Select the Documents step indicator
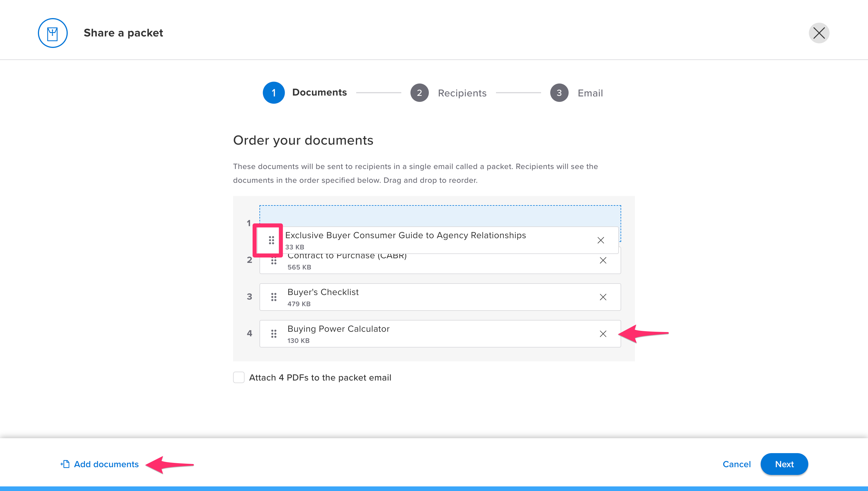This screenshot has width=868, height=491. pos(274,93)
